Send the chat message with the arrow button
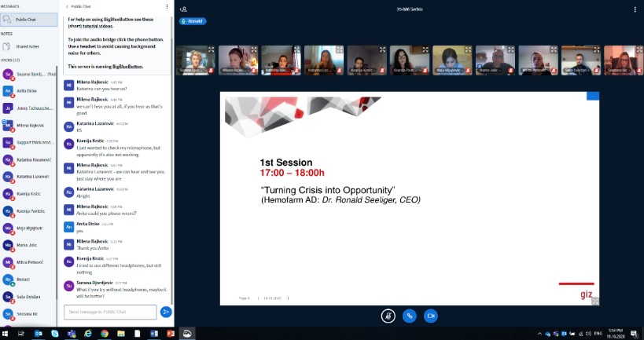Image resolution: width=644 pixels, height=340 pixels. pyautogui.click(x=165, y=312)
